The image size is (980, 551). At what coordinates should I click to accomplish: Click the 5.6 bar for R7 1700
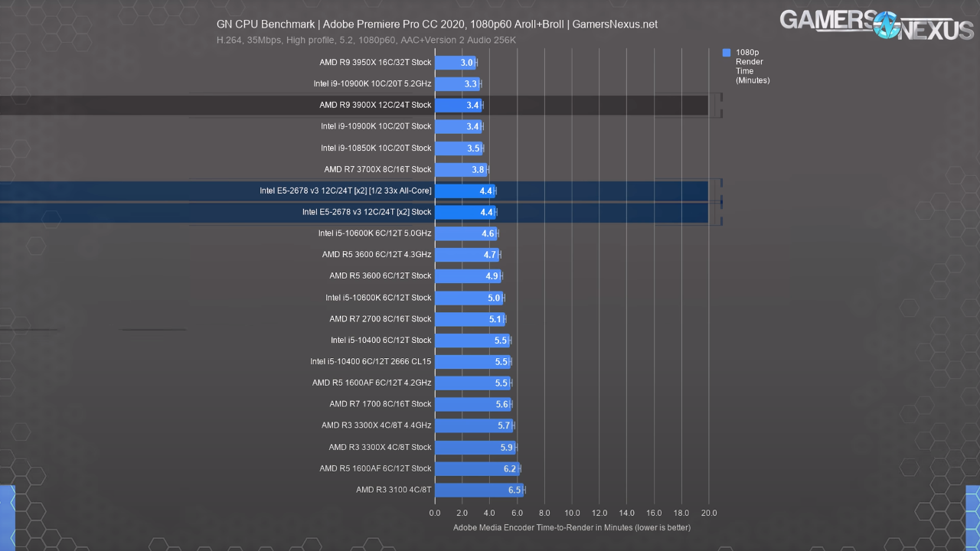click(473, 405)
